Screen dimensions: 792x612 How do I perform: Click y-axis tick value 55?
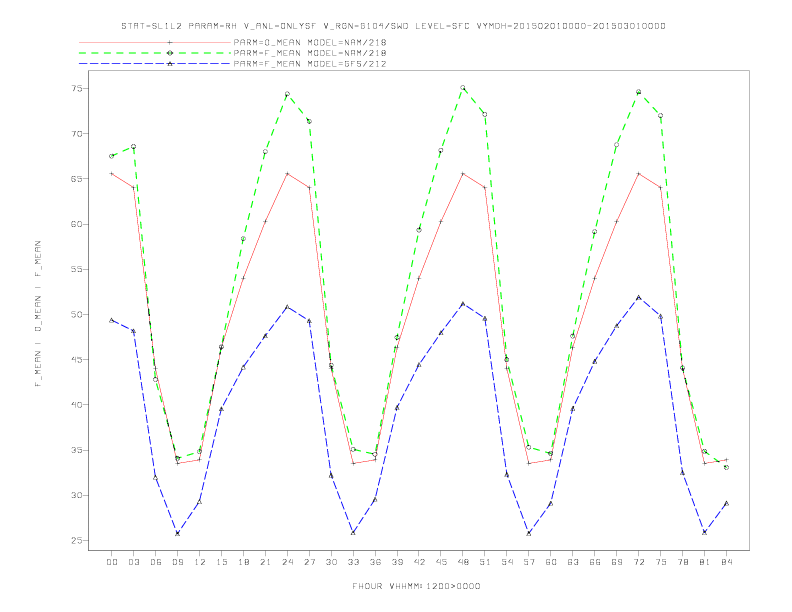click(x=77, y=269)
